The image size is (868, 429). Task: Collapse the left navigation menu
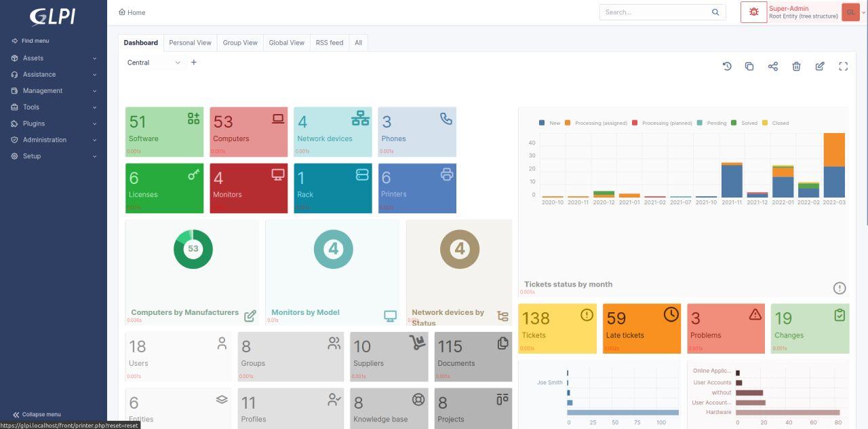pos(39,414)
